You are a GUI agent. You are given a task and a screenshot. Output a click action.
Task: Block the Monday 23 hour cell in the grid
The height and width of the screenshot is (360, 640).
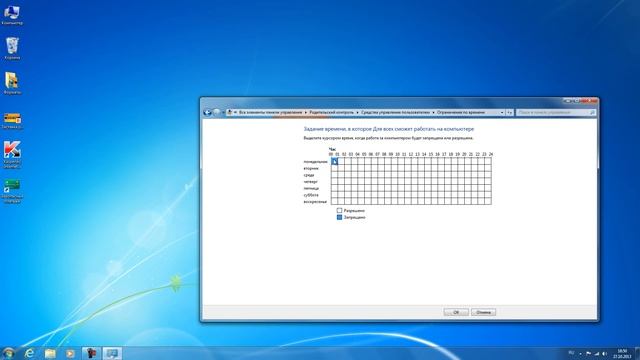[488, 161]
